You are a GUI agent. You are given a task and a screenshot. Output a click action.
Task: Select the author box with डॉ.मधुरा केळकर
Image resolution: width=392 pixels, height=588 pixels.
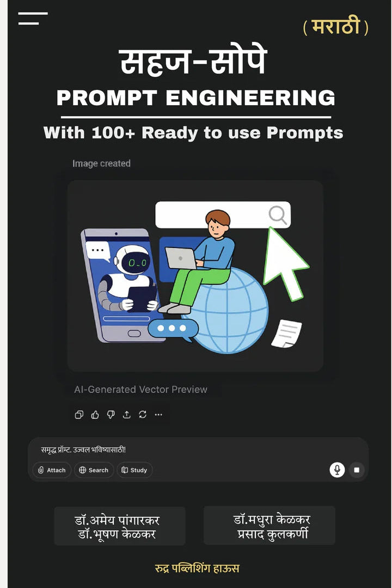click(269, 525)
